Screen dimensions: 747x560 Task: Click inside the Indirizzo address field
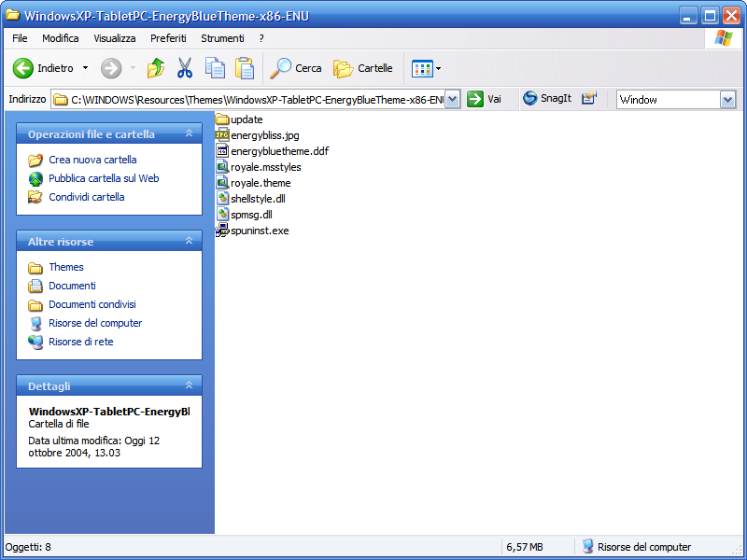256,100
